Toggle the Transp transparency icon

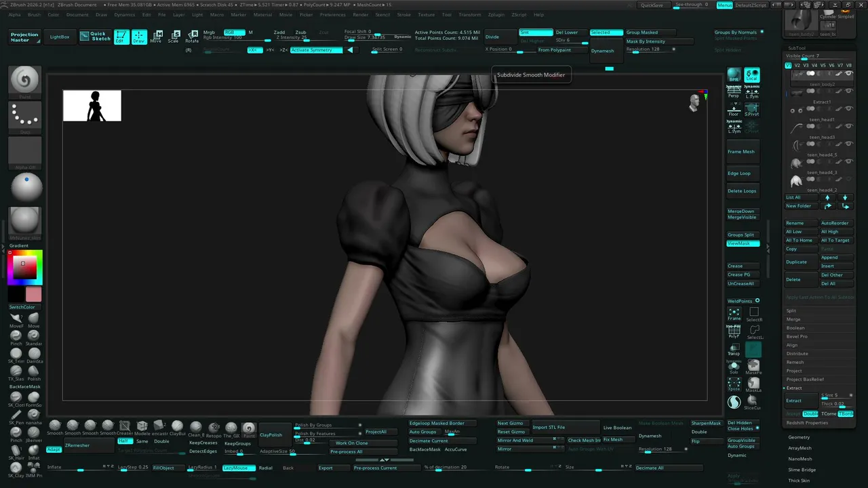734,350
